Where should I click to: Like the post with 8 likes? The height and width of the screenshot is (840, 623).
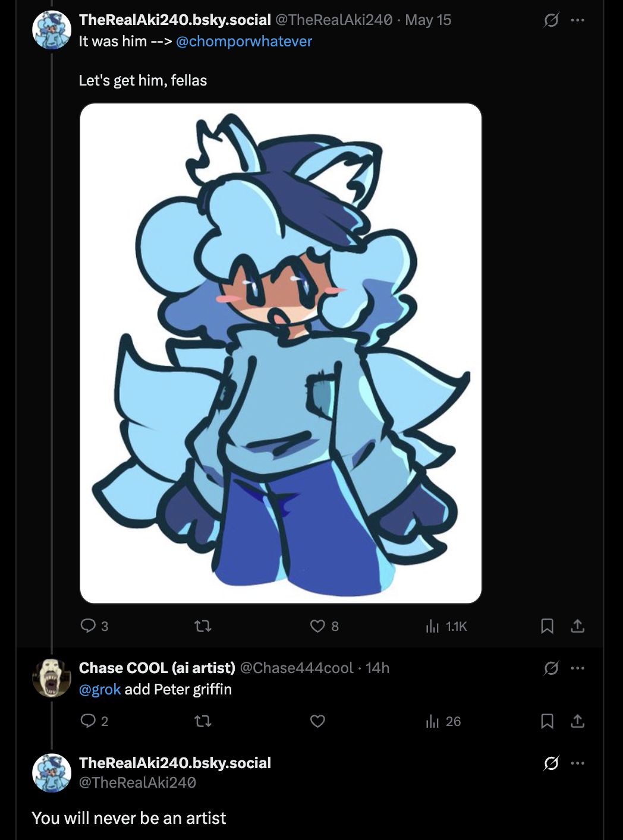click(x=325, y=626)
